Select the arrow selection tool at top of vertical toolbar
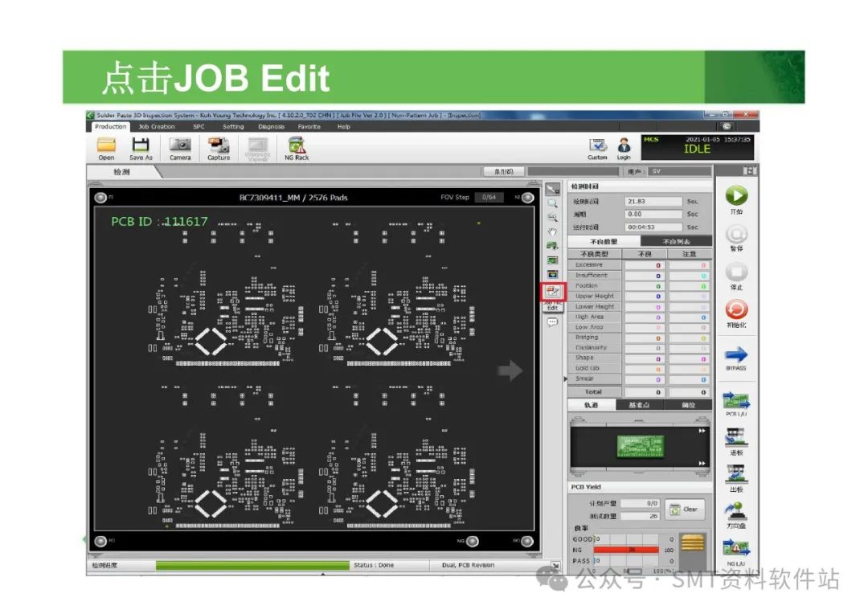The width and height of the screenshot is (868, 614). click(552, 190)
